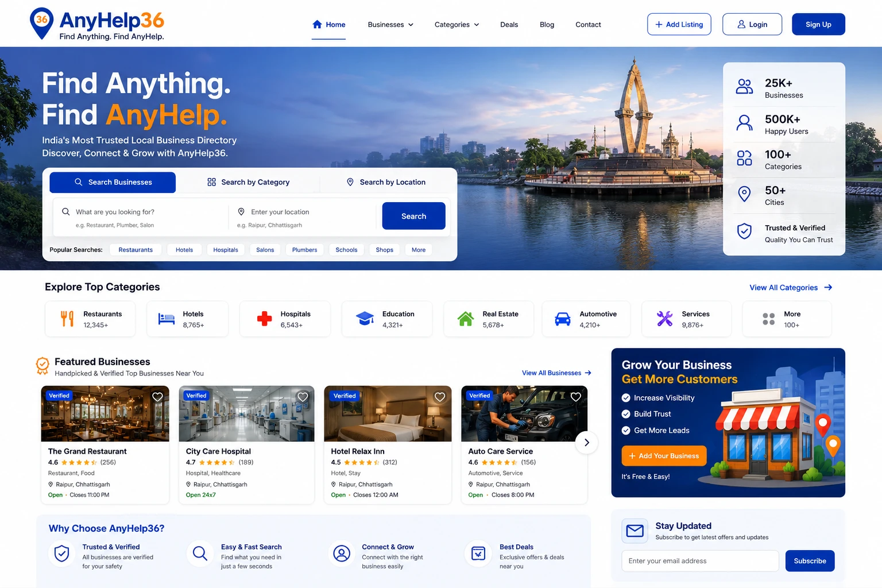The width and height of the screenshot is (882, 588).
Task: Click the Add Listing button
Action: 679,24
